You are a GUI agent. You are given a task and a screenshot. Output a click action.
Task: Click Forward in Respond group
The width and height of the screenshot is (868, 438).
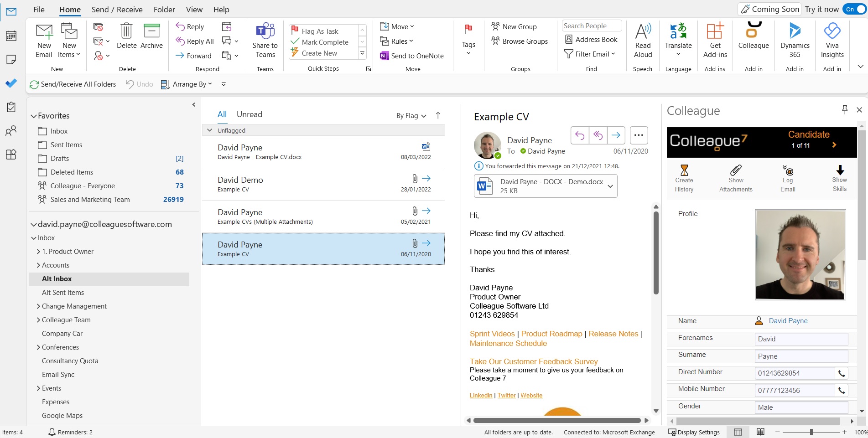pos(193,56)
